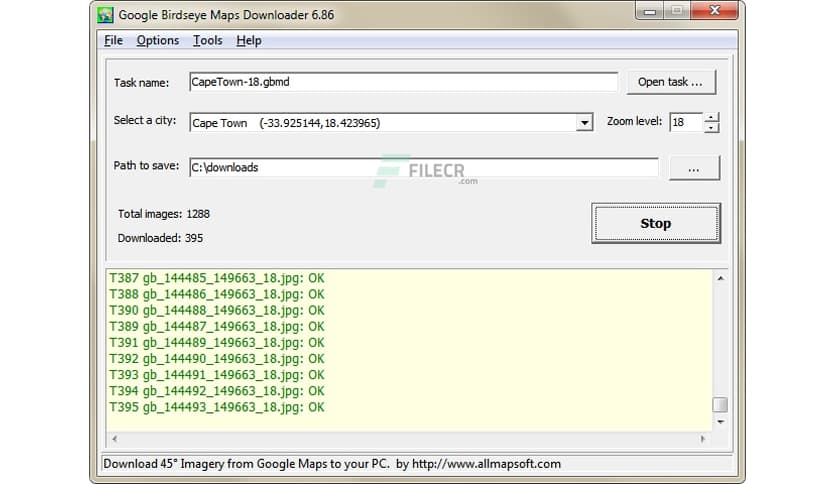
Task: Select log line T395 gb_144493_149663_18.jpg
Action: point(216,407)
